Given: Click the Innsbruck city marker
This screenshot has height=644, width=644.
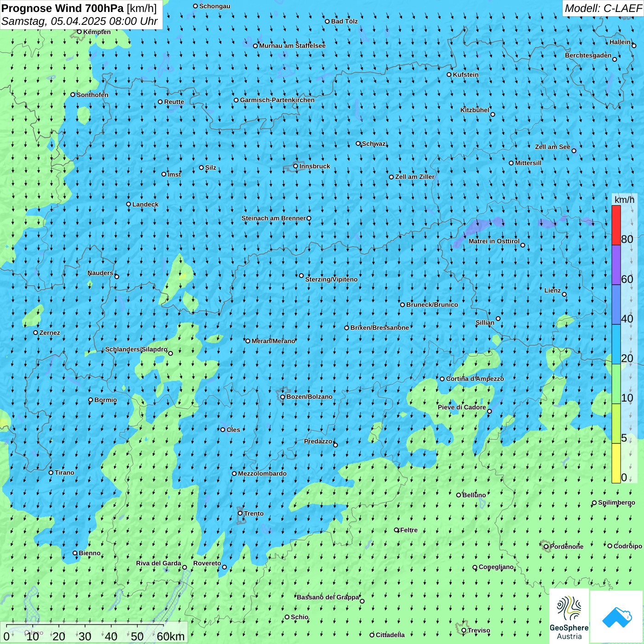Looking at the screenshot, I should [295, 166].
